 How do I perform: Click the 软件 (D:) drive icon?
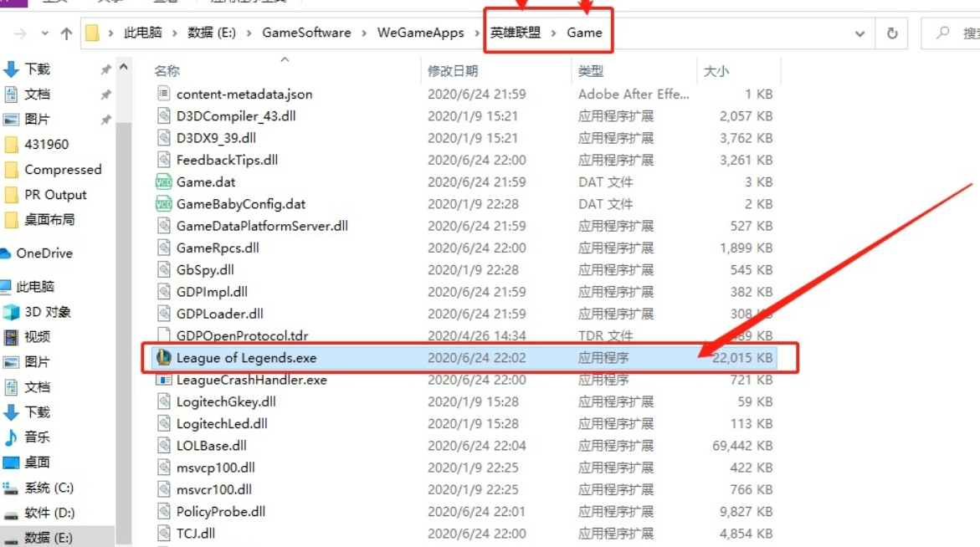(x=11, y=514)
